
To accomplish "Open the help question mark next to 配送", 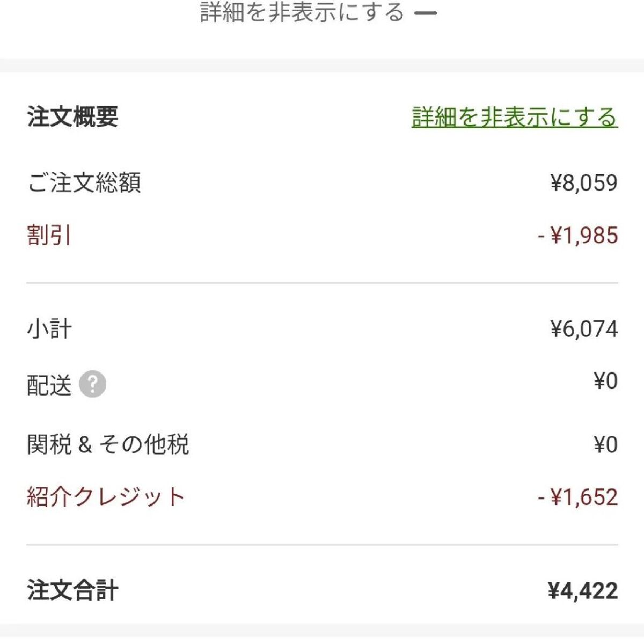I will click(x=92, y=384).
